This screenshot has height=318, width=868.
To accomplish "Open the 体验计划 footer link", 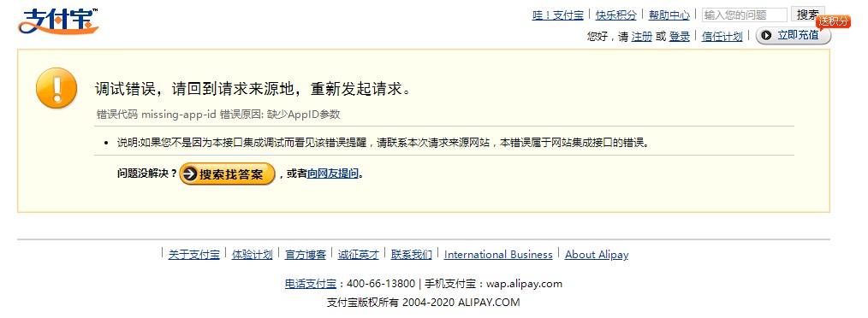I will pos(252,255).
